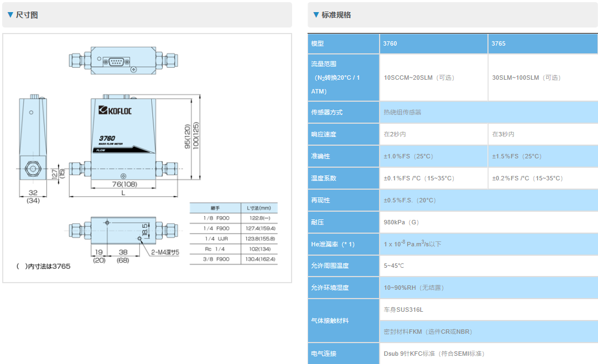The height and width of the screenshot is (364, 598).
Task: Click the ( )内寸法は3765 note
Action: pyautogui.click(x=43, y=266)
